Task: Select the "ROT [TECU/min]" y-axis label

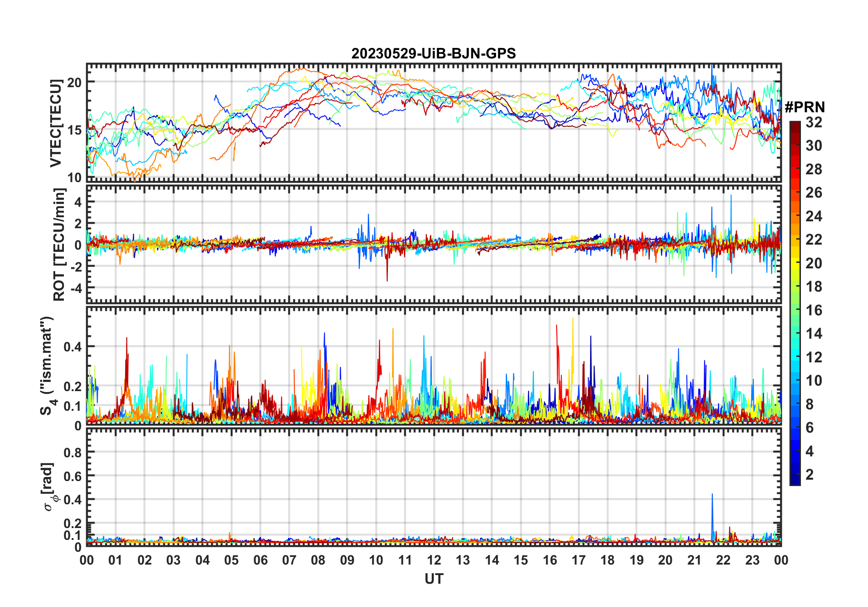Action: pyautogui.click(x=59, y=245)
